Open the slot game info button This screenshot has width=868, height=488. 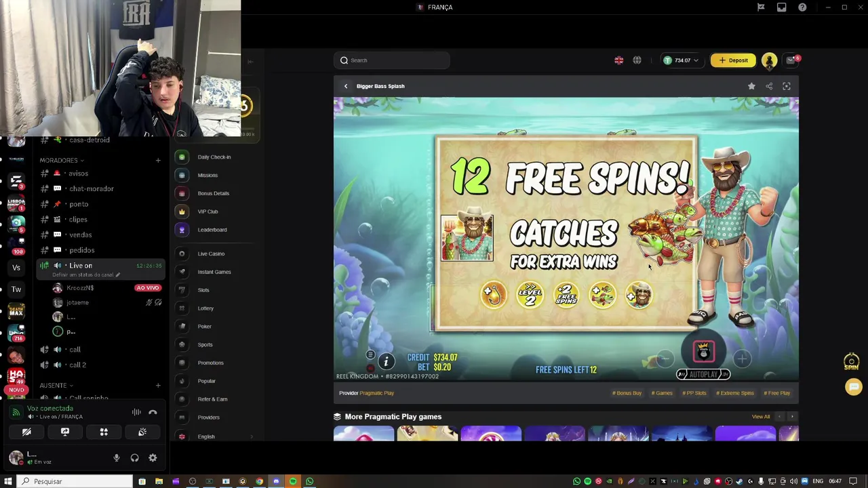(386, 361)
